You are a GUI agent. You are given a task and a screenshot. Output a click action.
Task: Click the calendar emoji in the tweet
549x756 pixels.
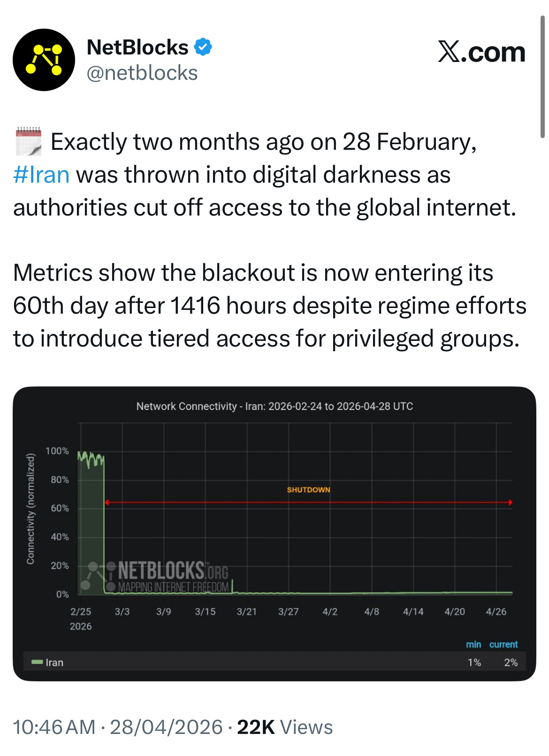(x=28, y=141)
